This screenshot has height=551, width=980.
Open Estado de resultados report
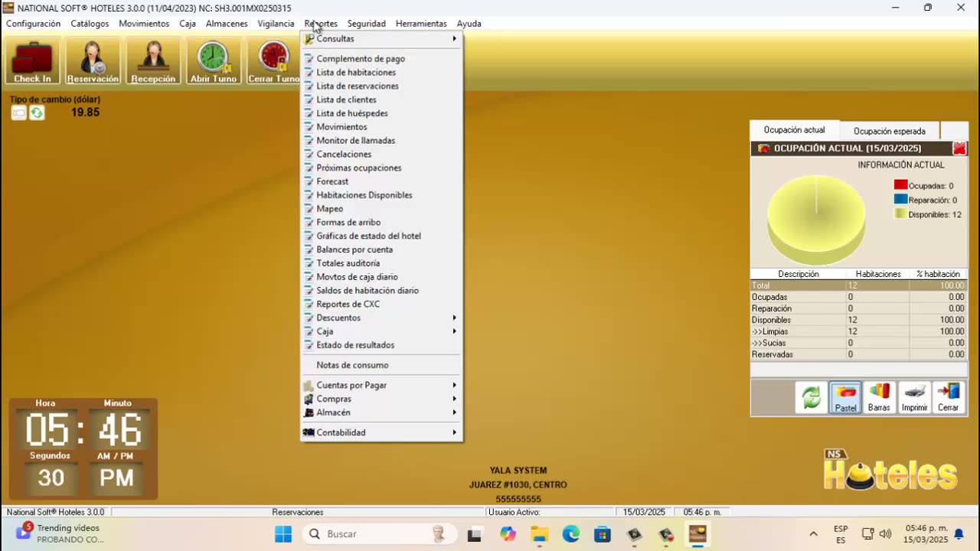click(x=381, y=345)
